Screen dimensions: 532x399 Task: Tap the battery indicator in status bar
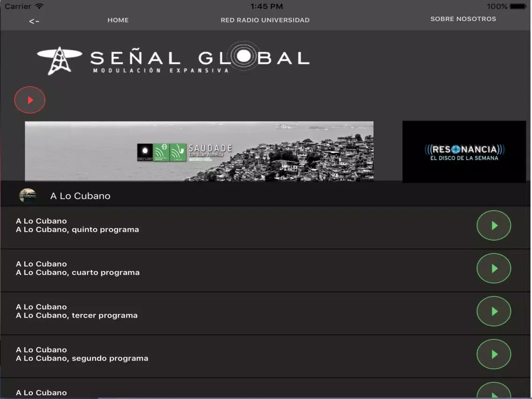pos(518,7)
